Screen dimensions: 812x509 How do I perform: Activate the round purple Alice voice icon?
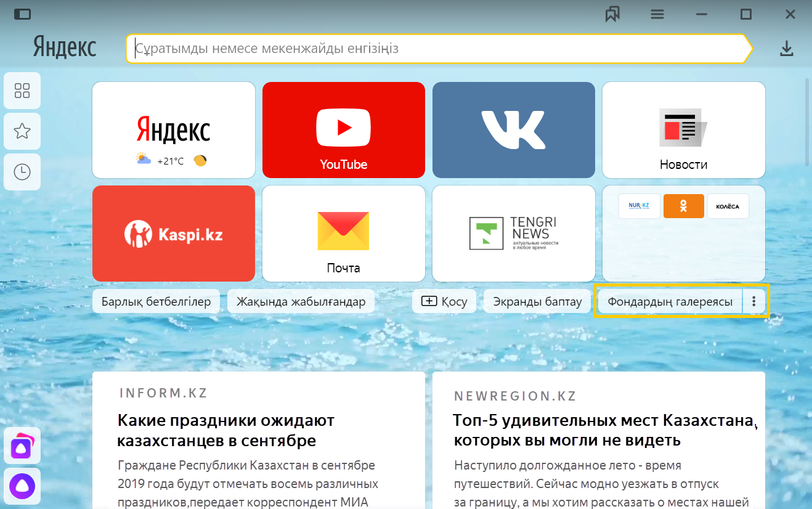pyautogui.click(x=22, y=486)
